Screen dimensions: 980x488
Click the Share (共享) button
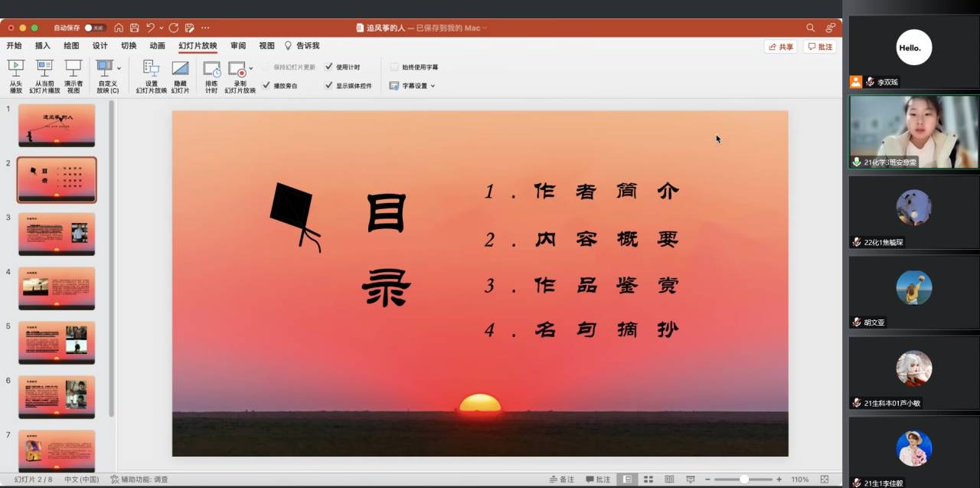point(780,47)
